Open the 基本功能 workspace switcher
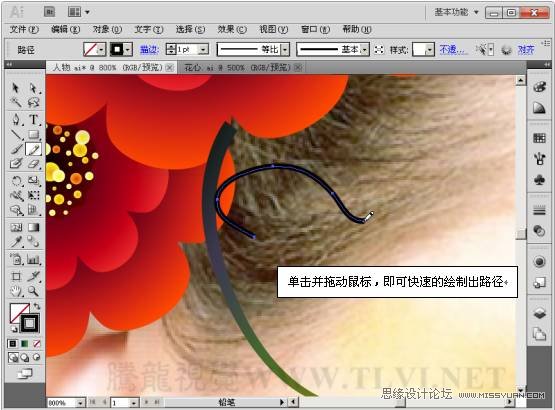 [456, 12]
